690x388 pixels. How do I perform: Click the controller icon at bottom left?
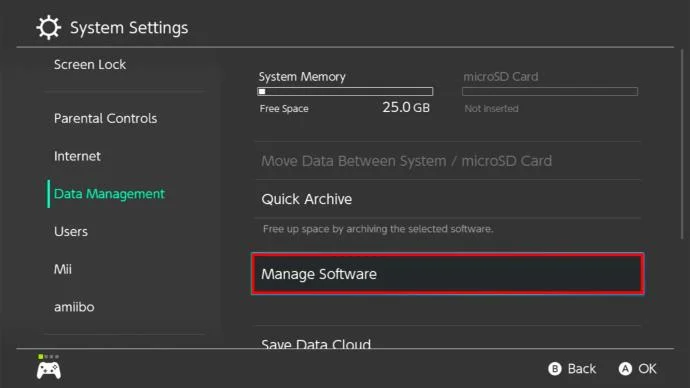(49, 370)
